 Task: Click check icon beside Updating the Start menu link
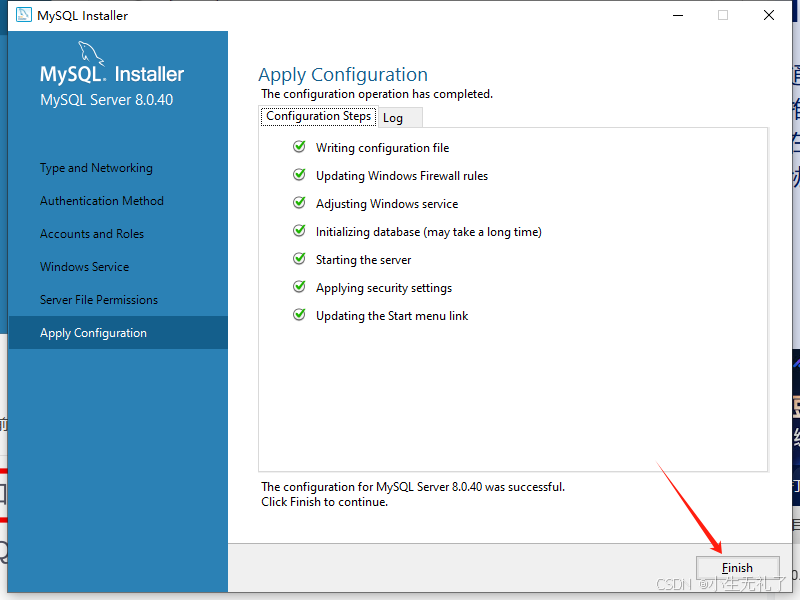299,315
